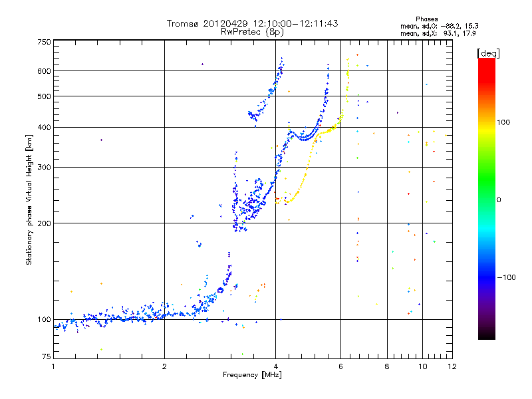Click the colorbar label '0'
Image resolution: width=532 pixels, height=399 pixels.
[x=499, y=200]
